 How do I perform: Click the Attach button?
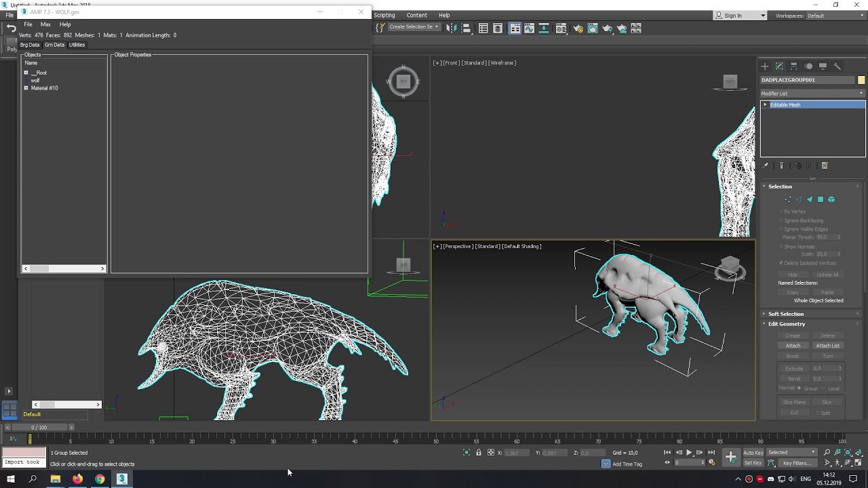[x=793, y=346]
